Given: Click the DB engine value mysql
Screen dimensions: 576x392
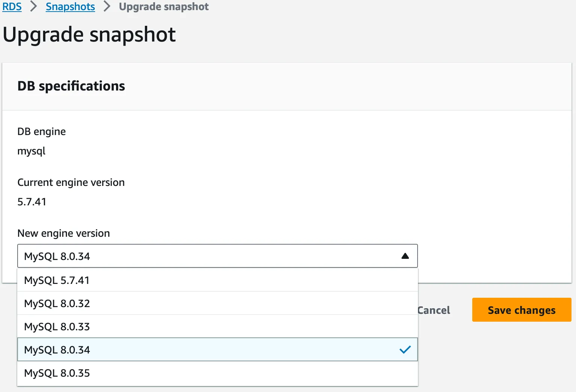Looking at the screenshot, I should point(31,151).
